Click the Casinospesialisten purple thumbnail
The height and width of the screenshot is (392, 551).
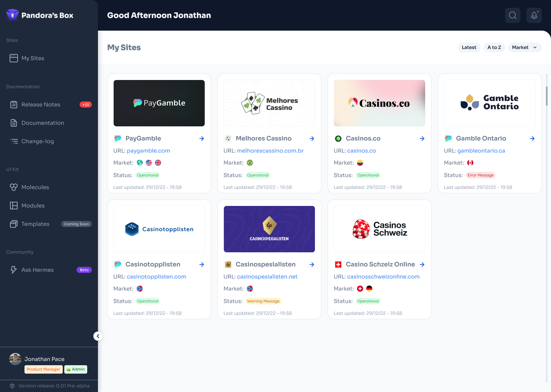click(x=269, y=229)
